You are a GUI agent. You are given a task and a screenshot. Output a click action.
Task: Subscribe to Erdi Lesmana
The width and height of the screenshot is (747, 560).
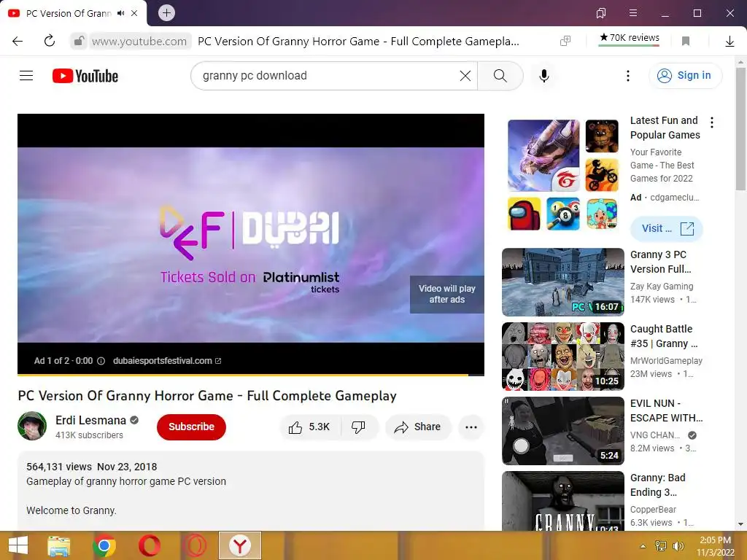tap(192, 427)
